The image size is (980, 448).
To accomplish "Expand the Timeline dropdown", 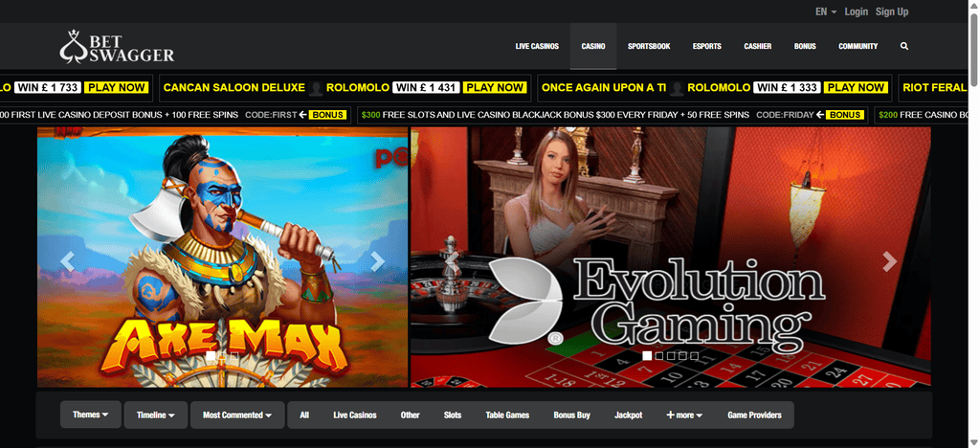I will pos(156,414).
